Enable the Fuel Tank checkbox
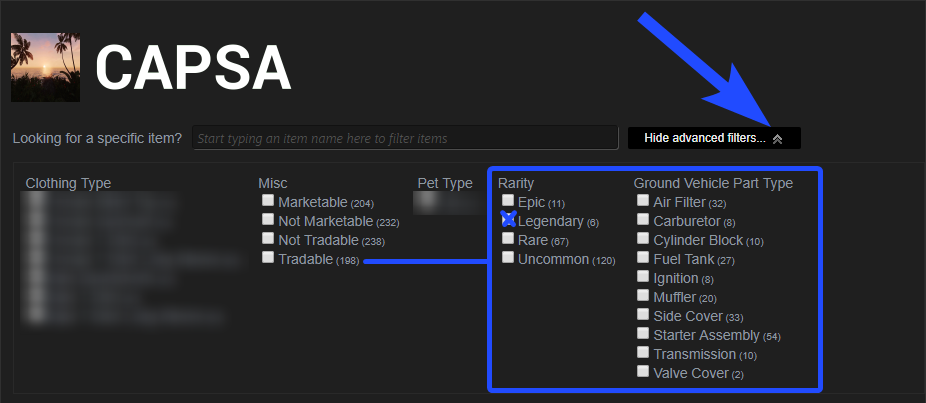926x403 pixels. (x=643, y=258)
